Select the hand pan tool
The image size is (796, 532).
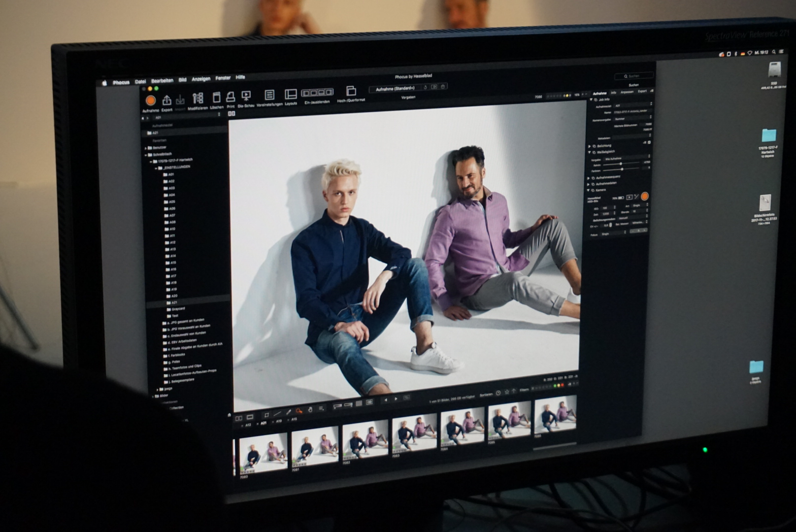pos(310,409)
